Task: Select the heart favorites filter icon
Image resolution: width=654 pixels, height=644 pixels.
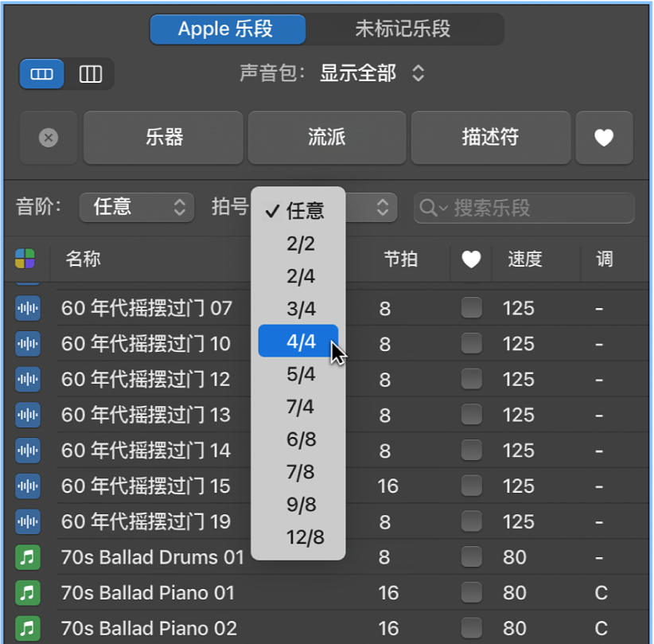Action: tap(604, 137)
